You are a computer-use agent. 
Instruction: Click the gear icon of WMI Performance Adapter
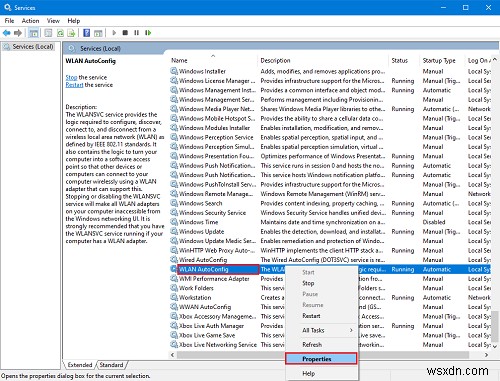174,278
